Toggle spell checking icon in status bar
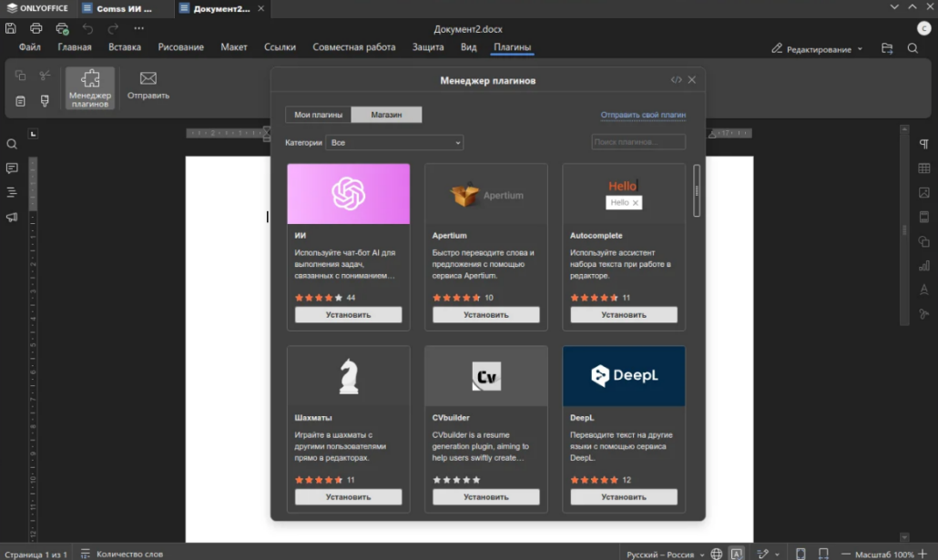938x560 pixels. (x=737, y=554)
